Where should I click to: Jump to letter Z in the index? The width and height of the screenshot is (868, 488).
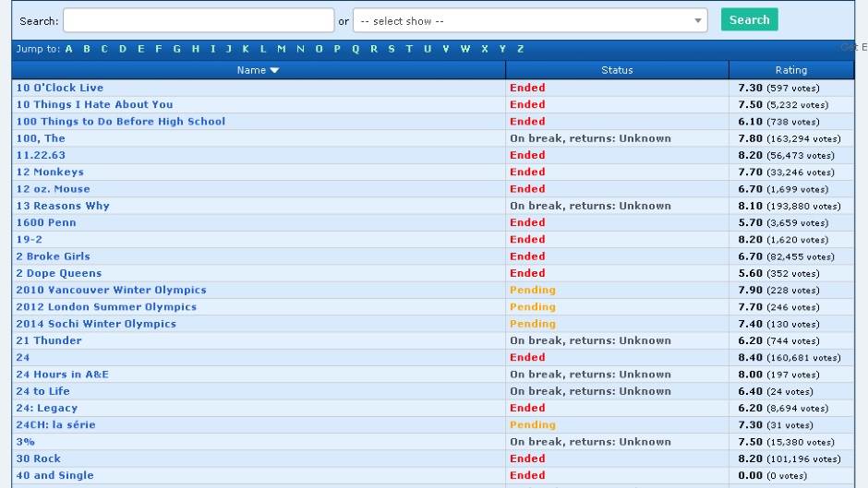point(521,49)
